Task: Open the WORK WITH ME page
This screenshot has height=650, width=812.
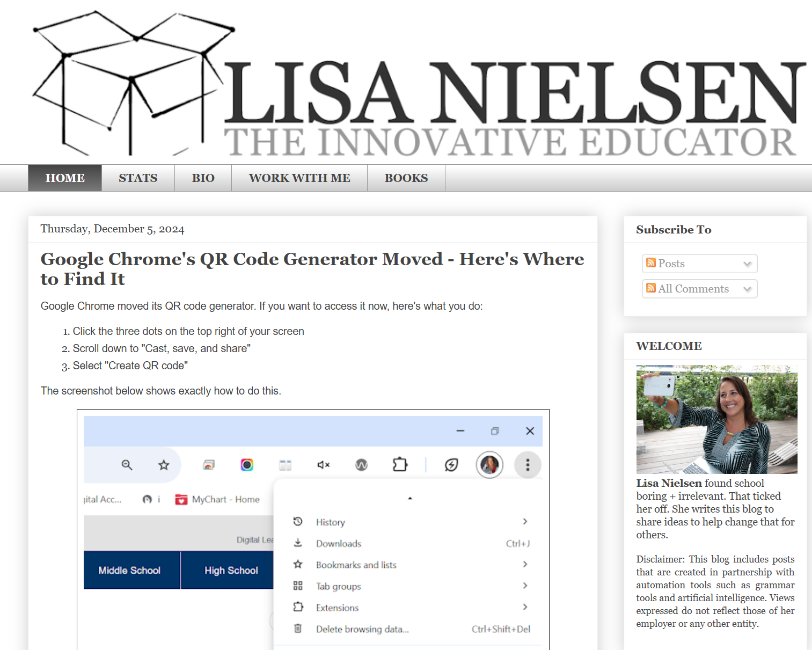Action: [299, 178]
